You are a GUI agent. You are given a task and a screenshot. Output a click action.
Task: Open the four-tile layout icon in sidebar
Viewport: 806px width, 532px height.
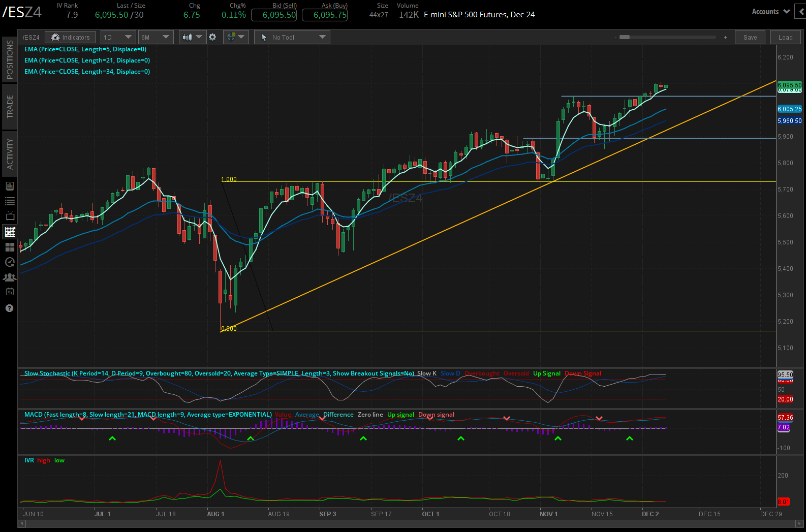click(10, 247)
